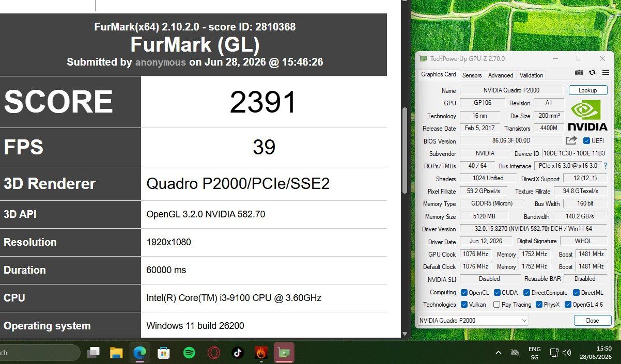Viewport: 621px width, 364px height.
Task: Click the ENG SG language indicator
Action: click(535, 353)
